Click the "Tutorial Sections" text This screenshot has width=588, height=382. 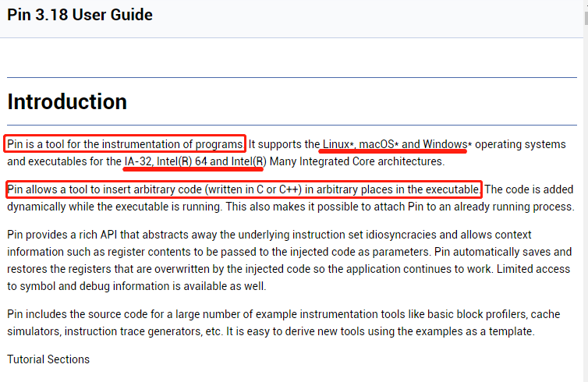[x=48, y=359]
